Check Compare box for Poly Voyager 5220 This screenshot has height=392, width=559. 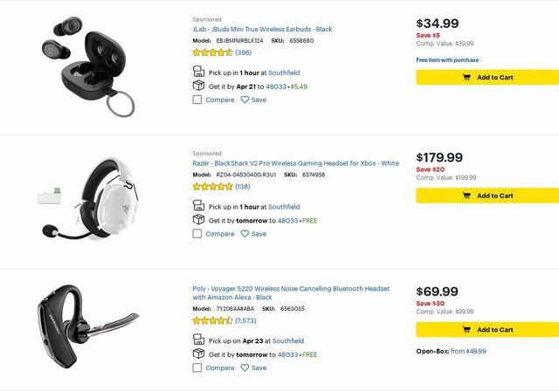tap(197, 368)
